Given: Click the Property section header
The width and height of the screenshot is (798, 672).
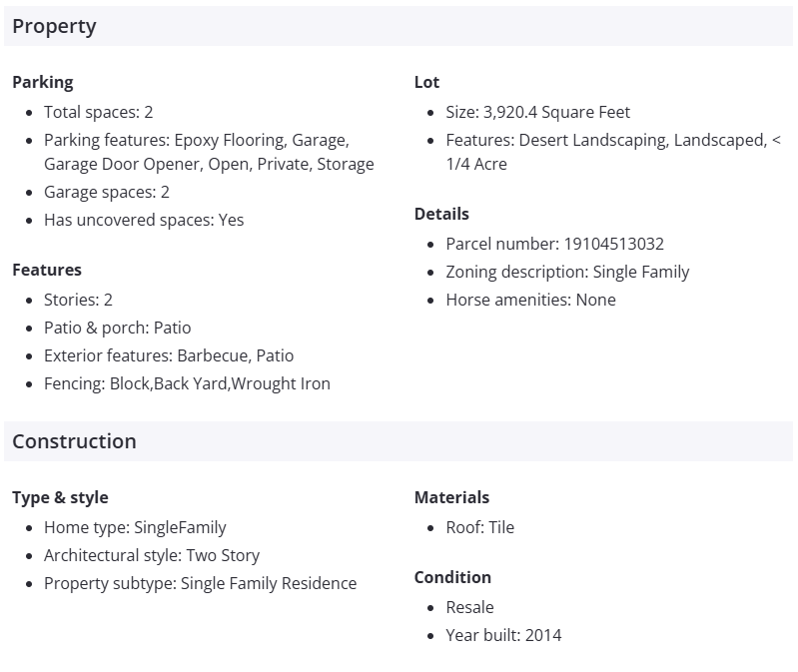Looking at the screenshot, I should tap(54, 27).
